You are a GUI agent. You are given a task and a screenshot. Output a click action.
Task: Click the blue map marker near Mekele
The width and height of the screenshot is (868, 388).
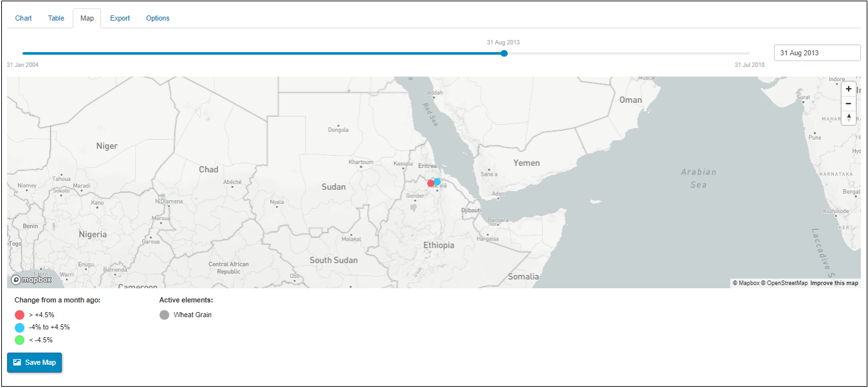click(438, 182)
